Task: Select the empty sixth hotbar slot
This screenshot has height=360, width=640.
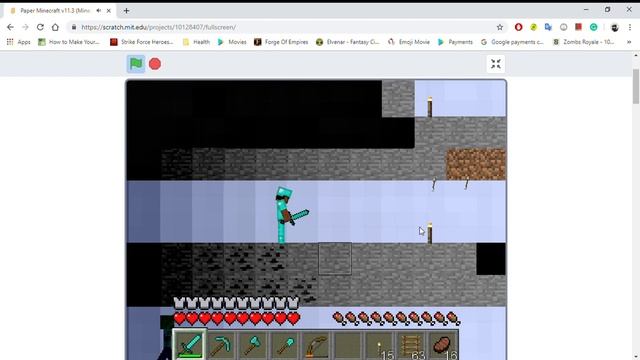Action: pos(348,344)
